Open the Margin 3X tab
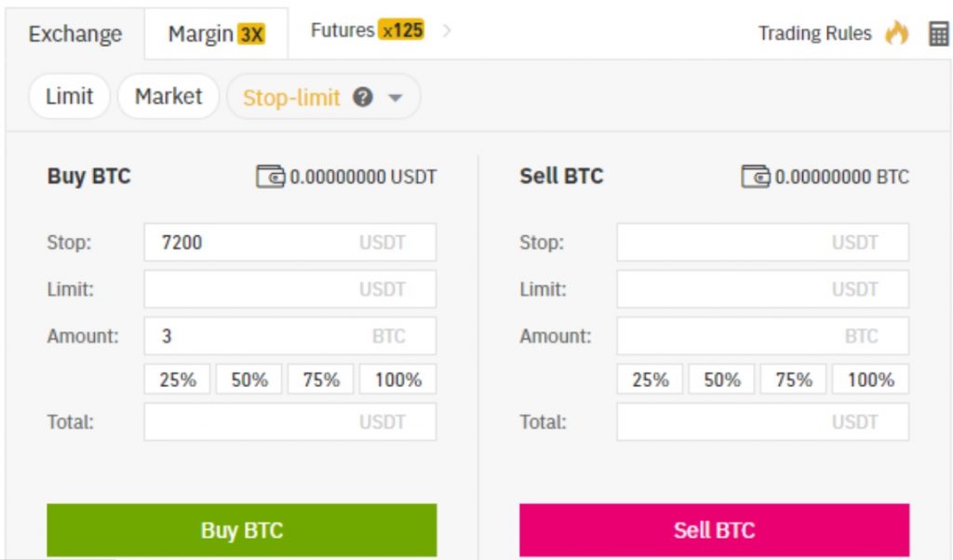953x560 pixels. tap(216, 34)
